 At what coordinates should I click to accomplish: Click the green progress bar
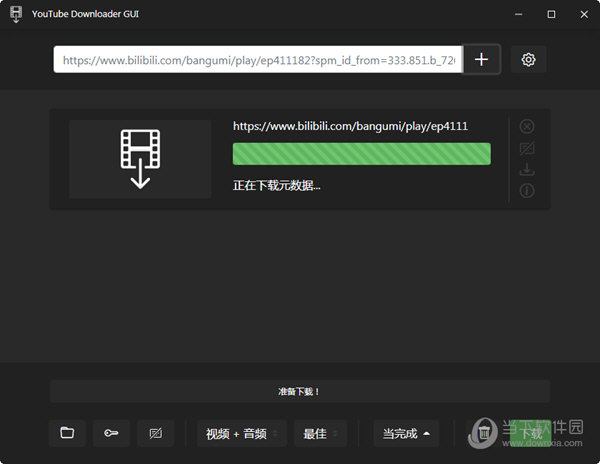click(362, 154)
